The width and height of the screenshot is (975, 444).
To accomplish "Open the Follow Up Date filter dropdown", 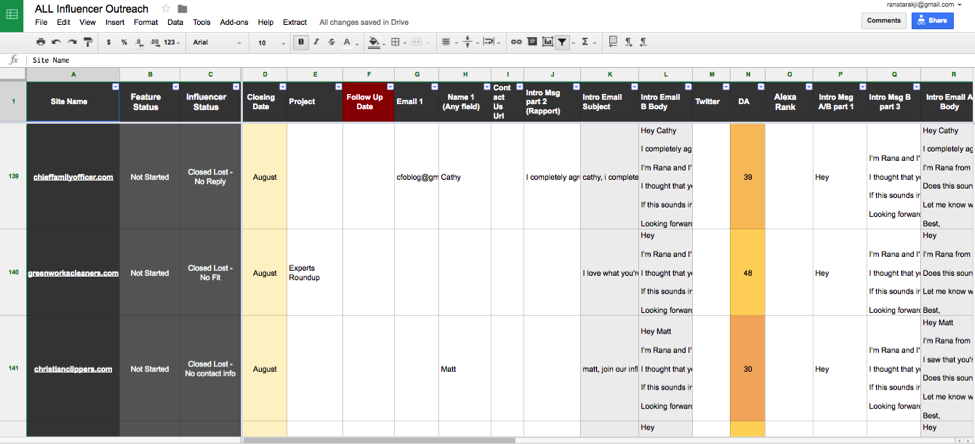I will 390,86.
